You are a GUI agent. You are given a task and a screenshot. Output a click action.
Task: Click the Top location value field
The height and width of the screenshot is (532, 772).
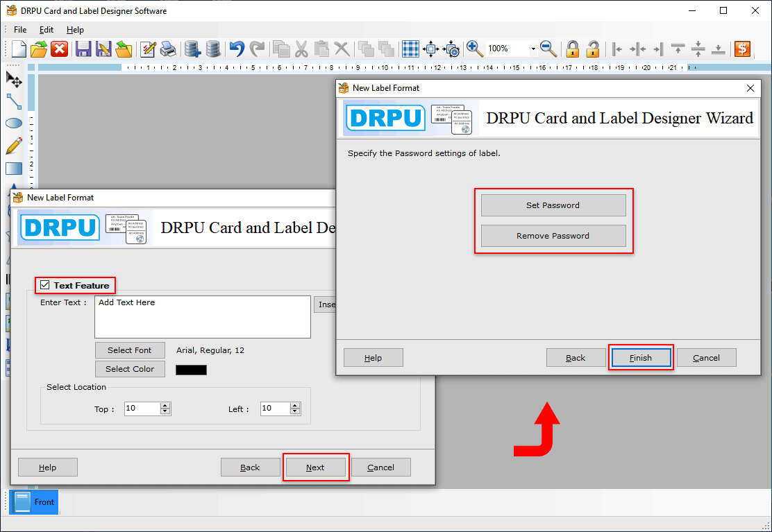(142, 409)
